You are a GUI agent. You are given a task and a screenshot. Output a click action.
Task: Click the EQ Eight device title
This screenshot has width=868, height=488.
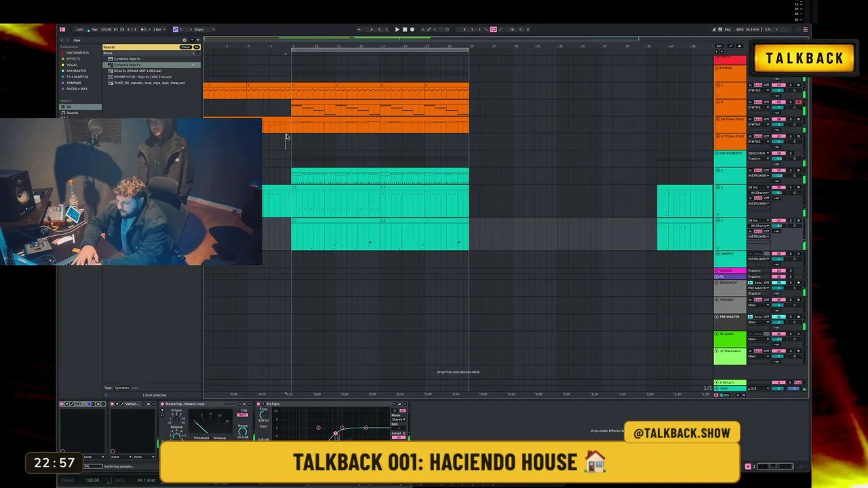click(x=273, y=404)
